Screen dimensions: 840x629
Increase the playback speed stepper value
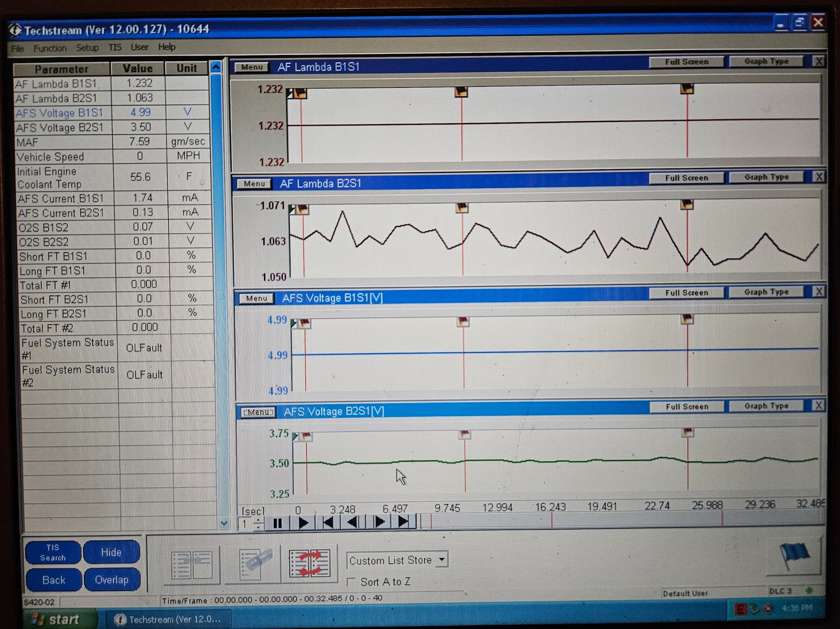pos(258,520)
